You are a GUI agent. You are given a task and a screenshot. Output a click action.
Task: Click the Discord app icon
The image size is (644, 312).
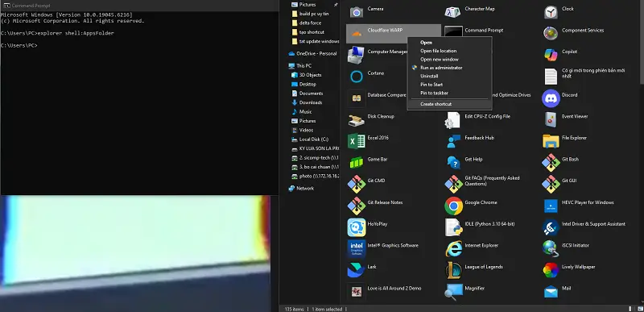551,98
